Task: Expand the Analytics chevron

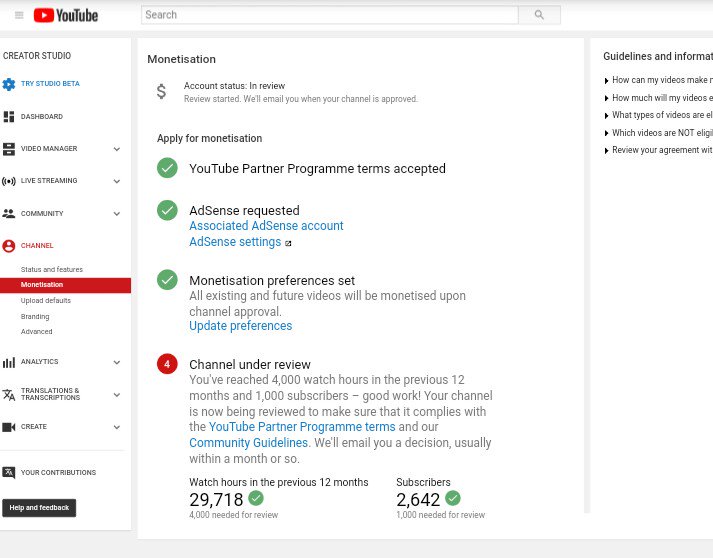Action: 117,362
